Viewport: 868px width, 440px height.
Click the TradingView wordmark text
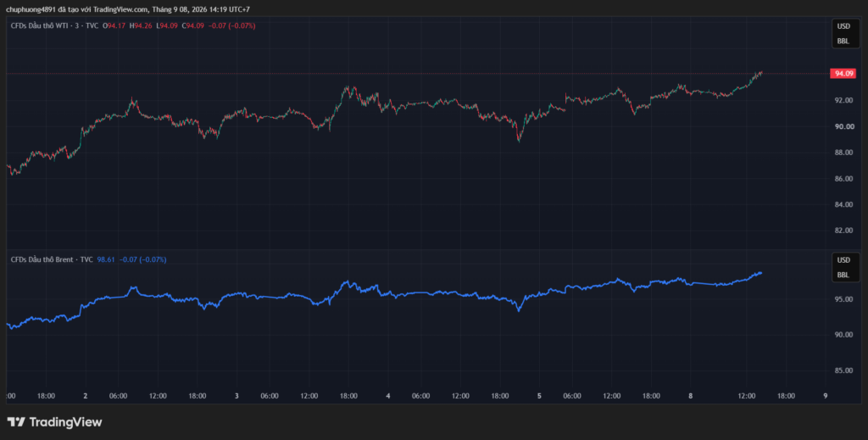[65, 422]
